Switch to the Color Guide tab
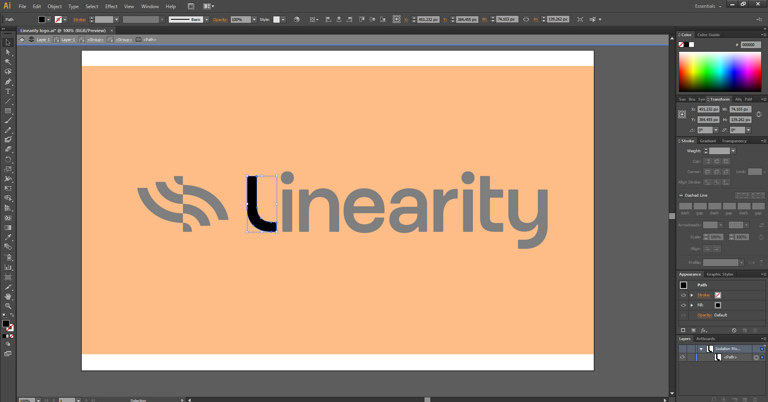 pos(708,35)
